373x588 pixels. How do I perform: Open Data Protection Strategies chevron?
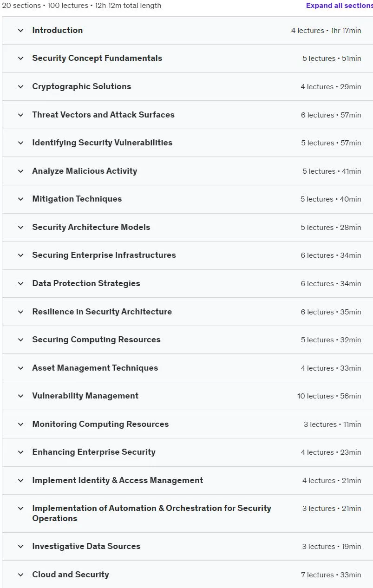20,284
